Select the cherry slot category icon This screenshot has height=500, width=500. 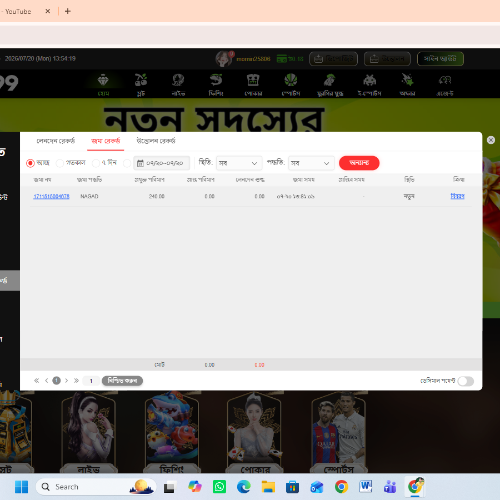141,80
